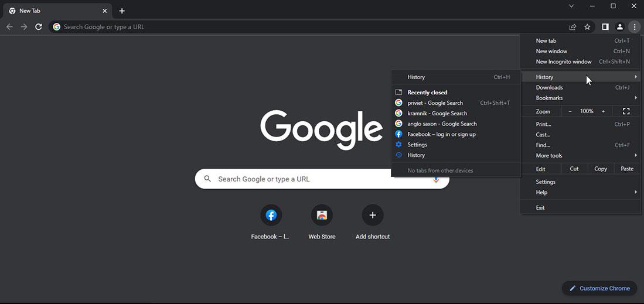
Task: Click the Google search box on page
Action: pyautogui.click(x=322, y=179)
